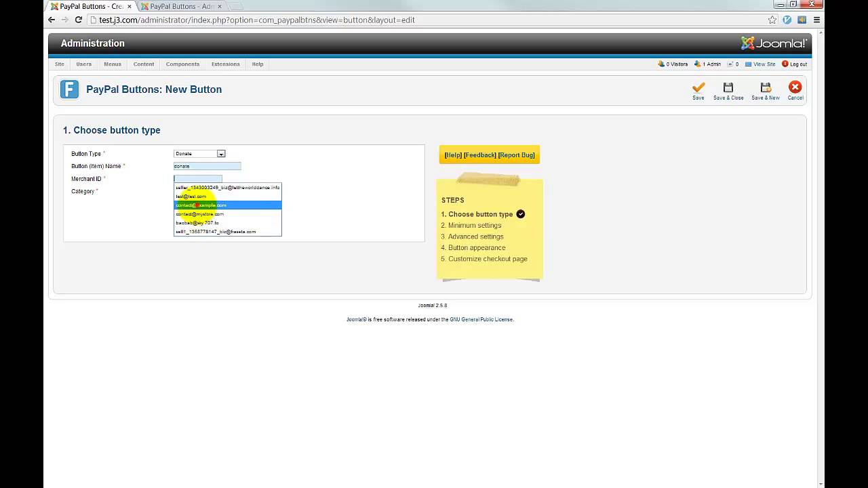Pick sell1_1358778147_biz@fraseta.com suggestion
The height and width of the screenshot is (488, 868).
(227, 232)
